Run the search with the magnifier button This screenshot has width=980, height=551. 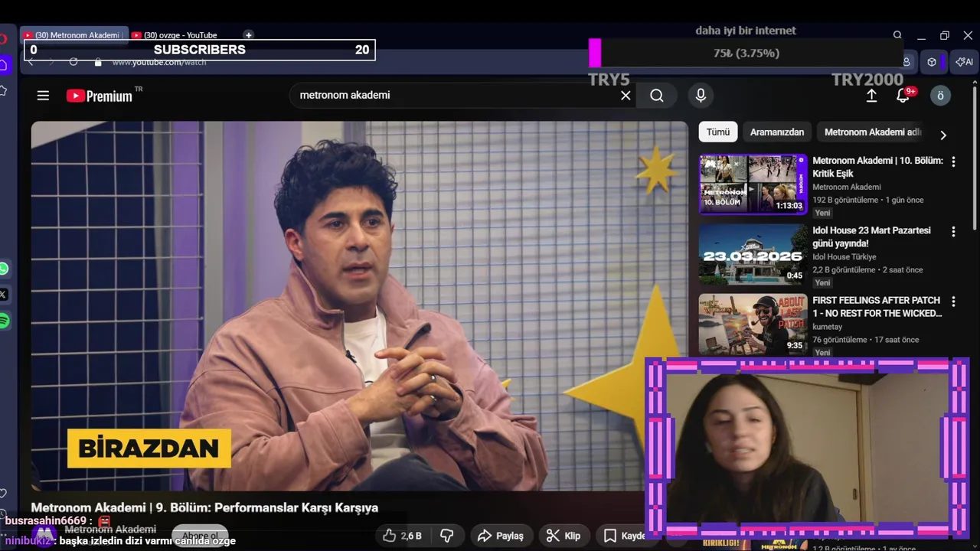[657, 96]
